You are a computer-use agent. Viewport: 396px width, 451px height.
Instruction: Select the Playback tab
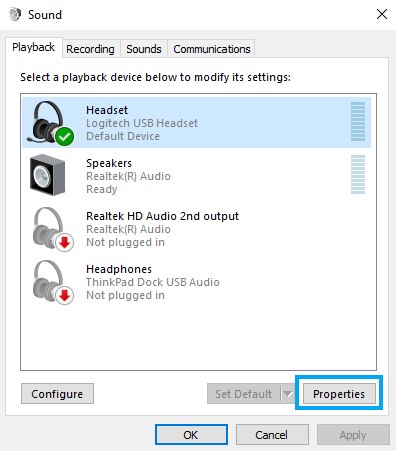33,47
